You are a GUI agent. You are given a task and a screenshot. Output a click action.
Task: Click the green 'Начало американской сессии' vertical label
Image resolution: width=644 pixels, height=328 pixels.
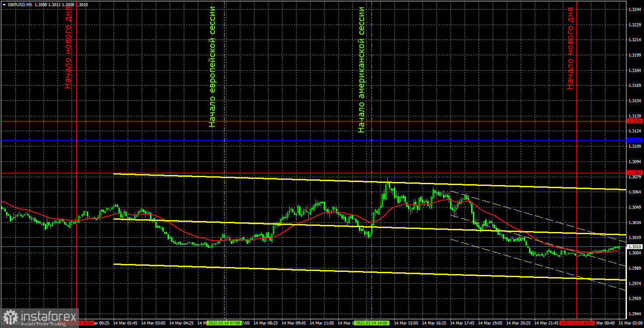click(361, 69)
